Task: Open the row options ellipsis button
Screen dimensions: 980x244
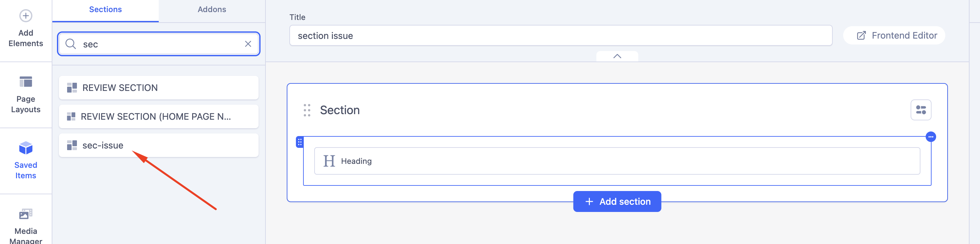Action: point(931,137)
